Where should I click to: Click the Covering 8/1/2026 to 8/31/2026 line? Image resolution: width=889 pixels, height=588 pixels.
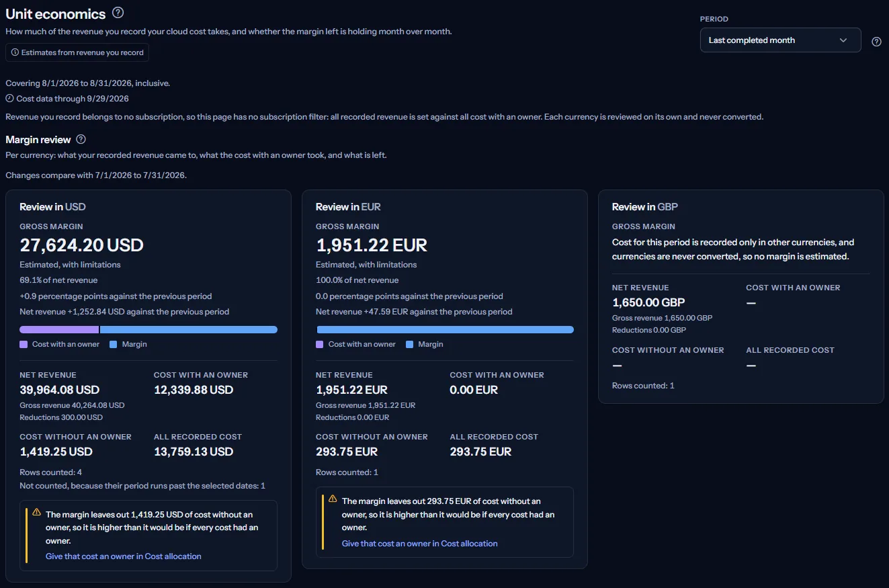coord(88,83)
